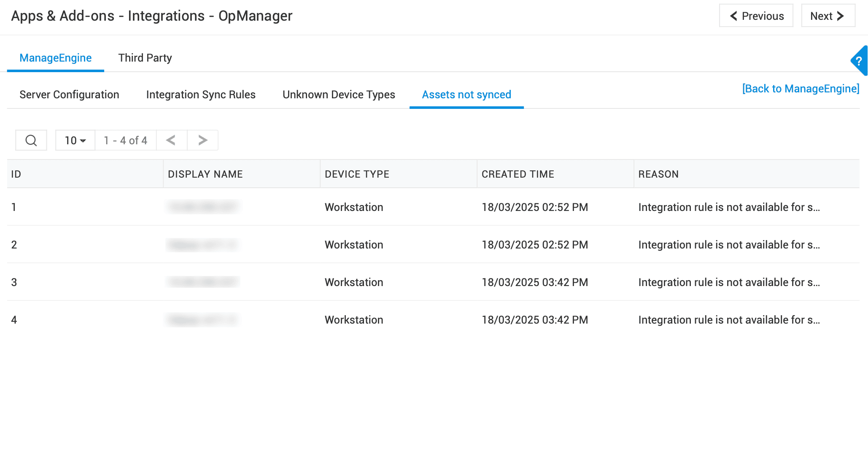Click the Device Type column header

(357, 174)
